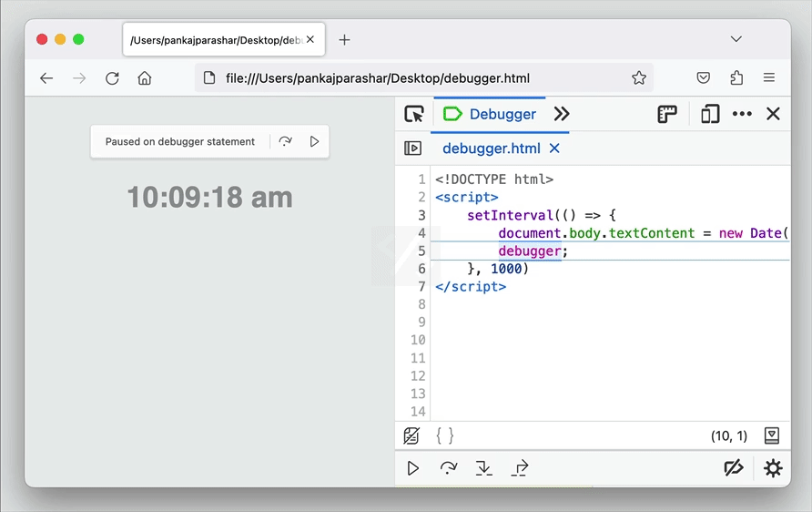Click the 10:09:18 am clock text
This screenshot has width=812, height=512.
[x=209, y=198]
